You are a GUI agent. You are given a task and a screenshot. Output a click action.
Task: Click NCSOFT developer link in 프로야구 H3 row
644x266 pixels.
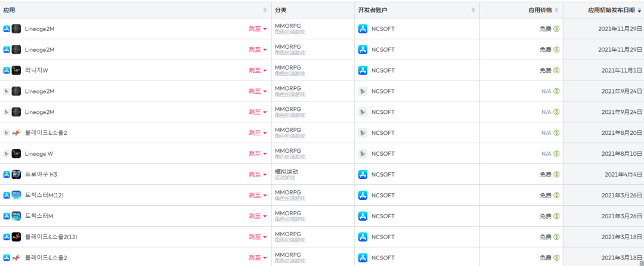pyautogui.click(x=383, y=175)
